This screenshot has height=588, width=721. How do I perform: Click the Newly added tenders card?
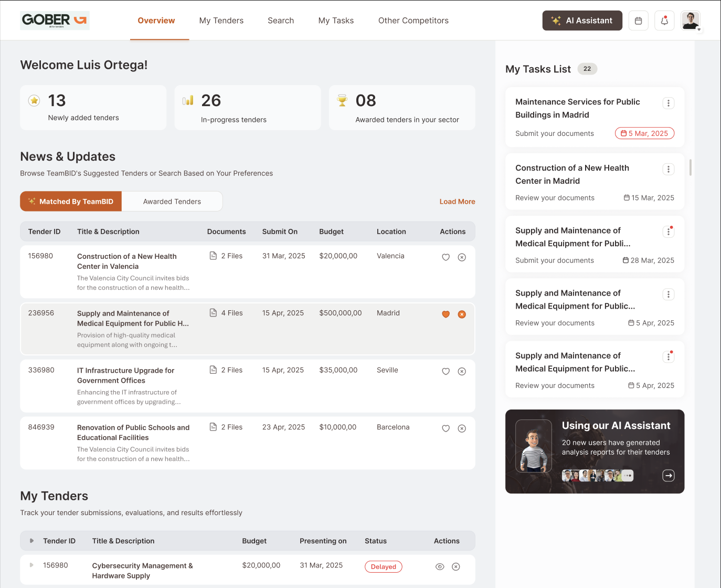[93, 108]
